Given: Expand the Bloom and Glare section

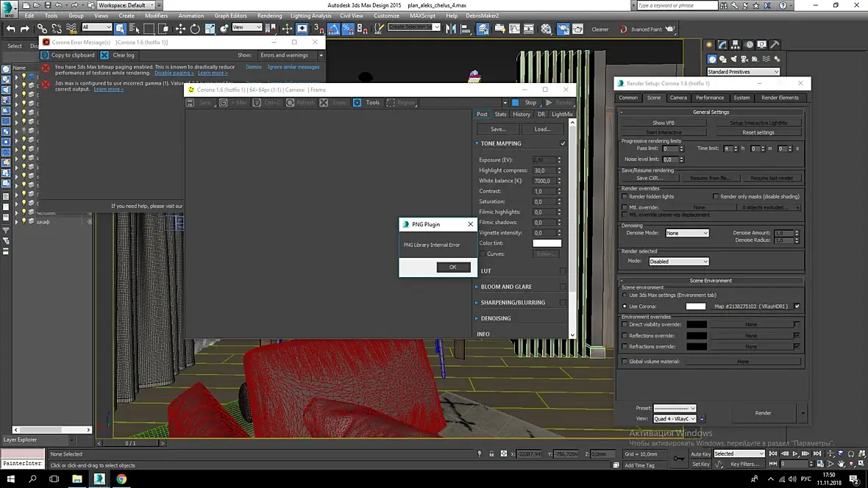Looking at the screenshot, I should click(506, 287).
